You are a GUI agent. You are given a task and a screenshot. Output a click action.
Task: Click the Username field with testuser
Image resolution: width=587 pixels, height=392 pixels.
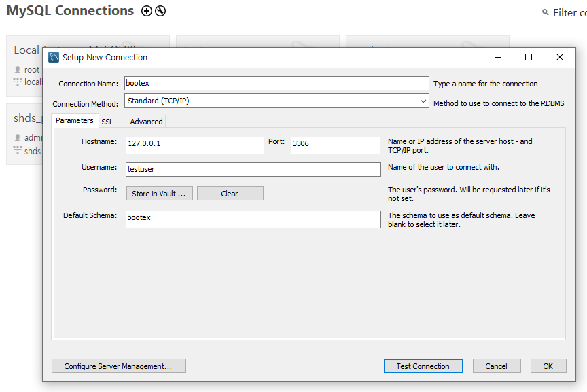click(x=253, y=169)
